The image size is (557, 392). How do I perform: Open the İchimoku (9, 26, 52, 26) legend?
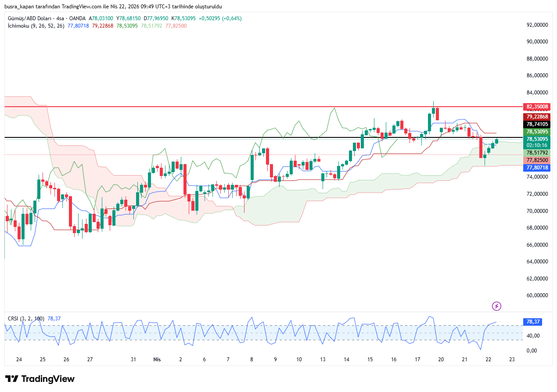click(x=36, y=26)
